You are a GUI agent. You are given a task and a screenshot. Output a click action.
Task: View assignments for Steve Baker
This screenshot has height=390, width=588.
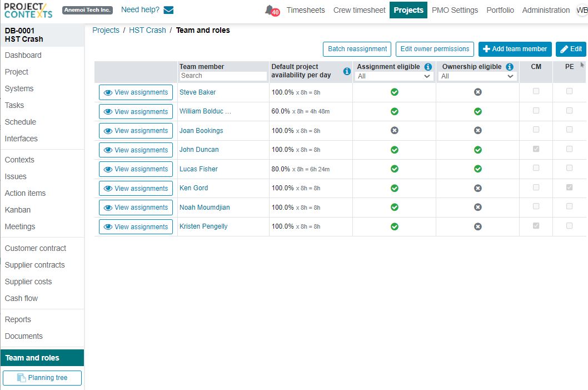[x=136, y=92]
